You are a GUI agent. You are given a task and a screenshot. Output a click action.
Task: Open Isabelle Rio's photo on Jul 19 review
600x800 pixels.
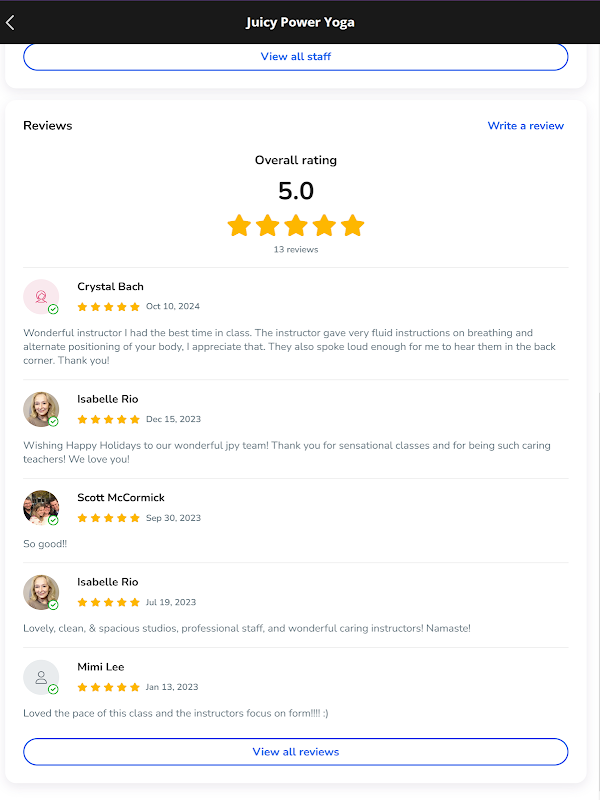pos(40,592)
